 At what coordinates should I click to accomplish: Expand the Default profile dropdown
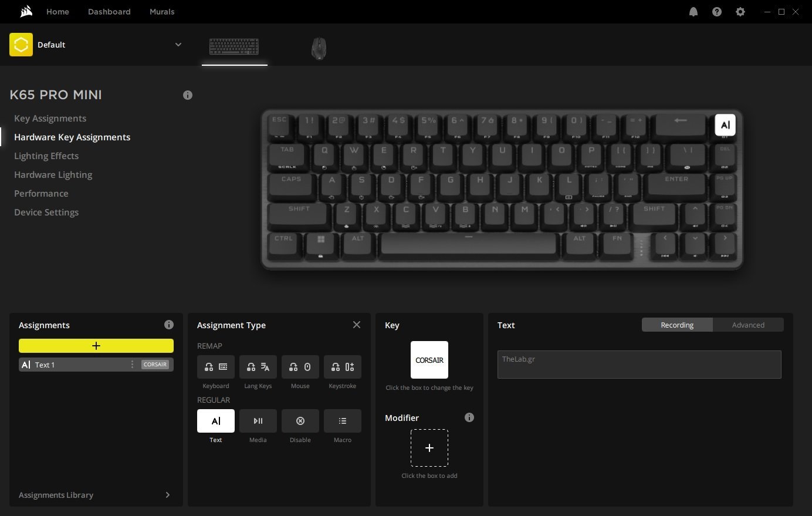[178, 45]
